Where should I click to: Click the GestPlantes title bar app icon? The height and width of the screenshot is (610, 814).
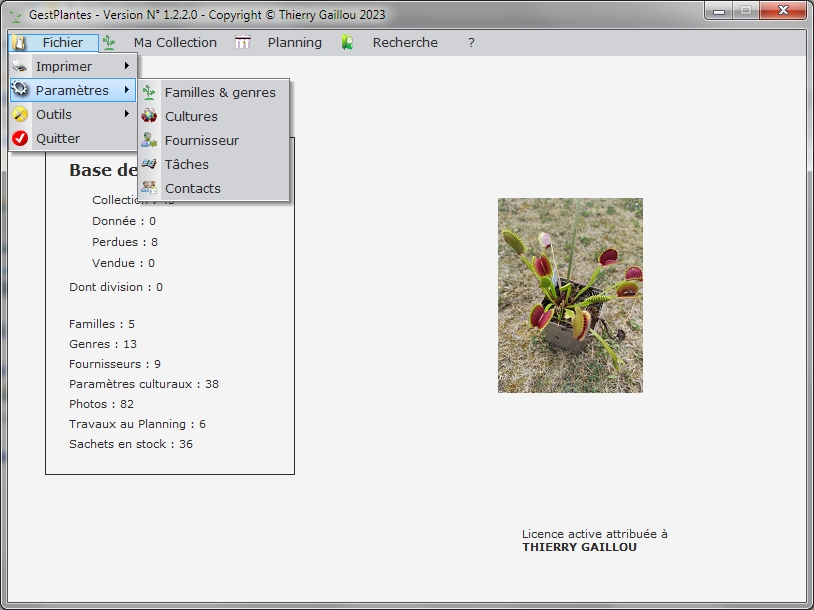click(16, 16)
